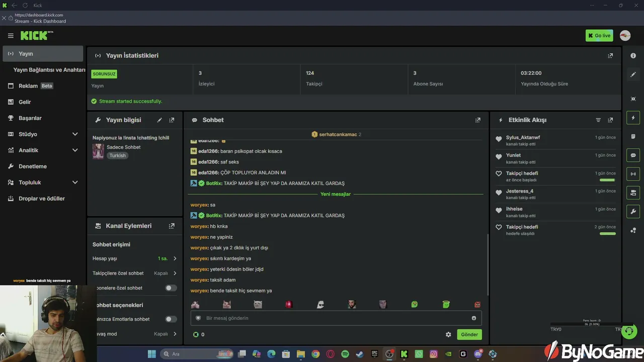
Task: Pop out the Etkinlik Akışı panel
Action: (610, 120)
